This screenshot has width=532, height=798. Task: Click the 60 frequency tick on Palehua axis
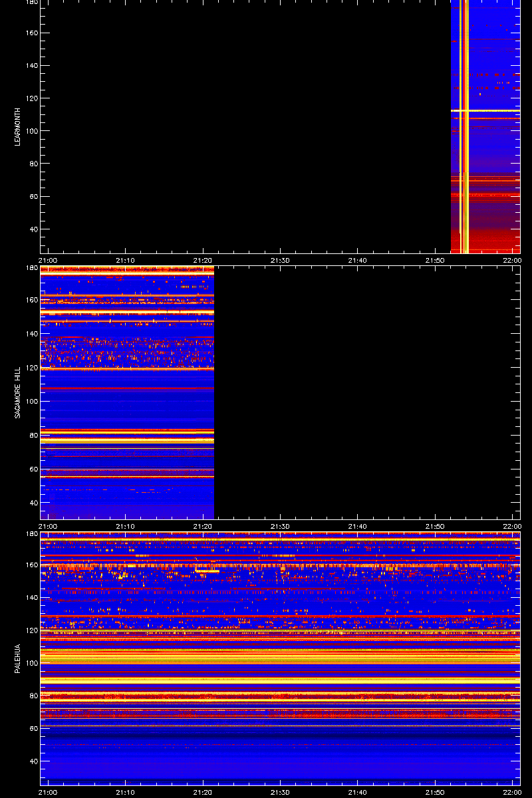pos(33,728)
